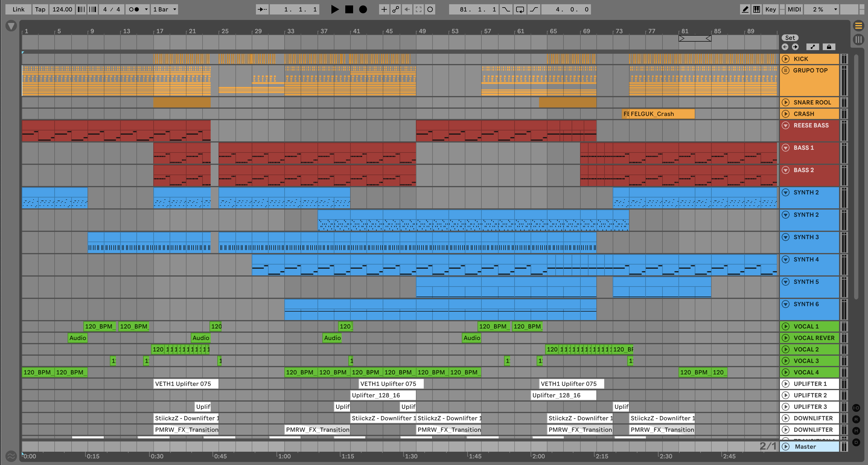This screenshot has width=868, height=465.
Task: Toggle Draw Mode pencil icon
Action: tap(745, 9)
